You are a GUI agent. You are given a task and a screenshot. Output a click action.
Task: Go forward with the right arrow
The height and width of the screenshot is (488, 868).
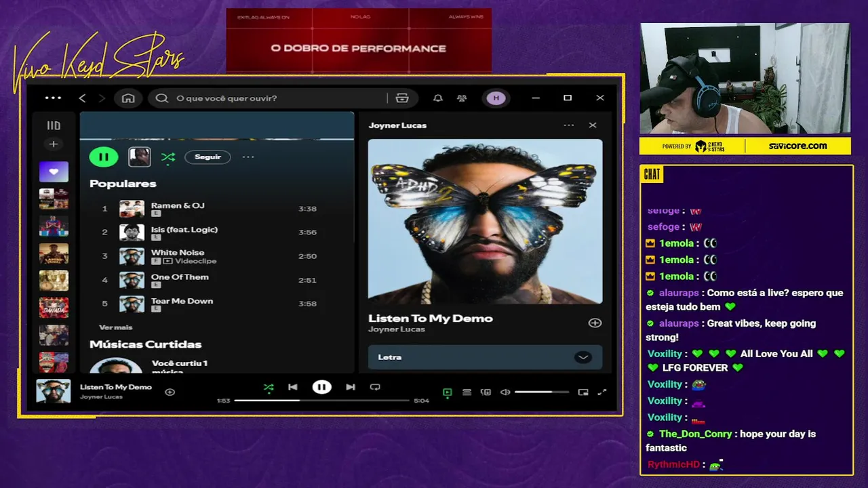coord(102,98)
